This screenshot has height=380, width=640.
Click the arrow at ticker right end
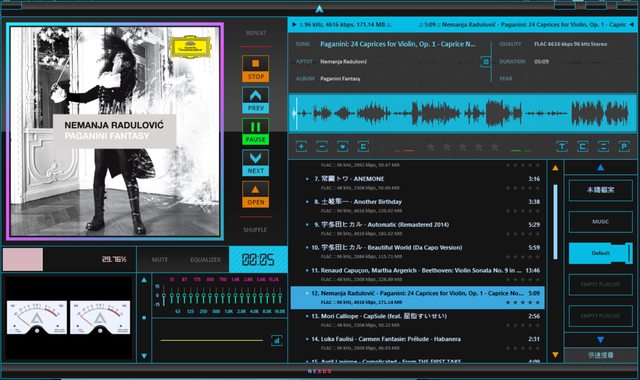[x=631, y=24]
